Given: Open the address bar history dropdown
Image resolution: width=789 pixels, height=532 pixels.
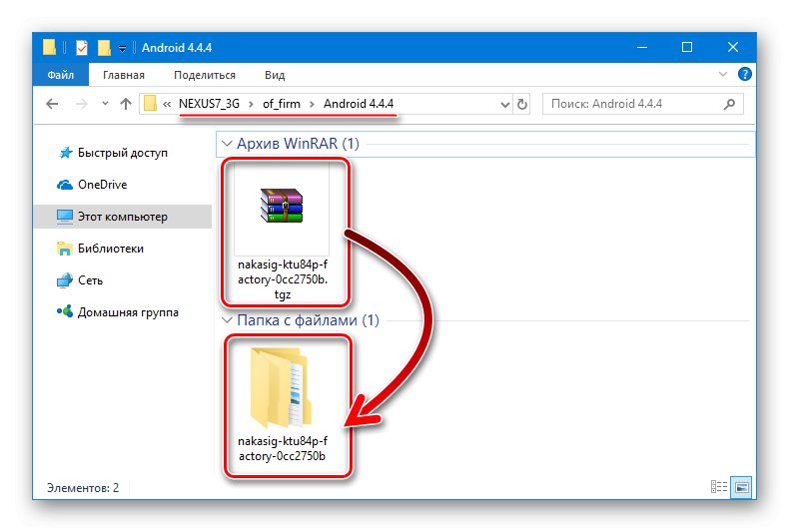Looking at the screenshot, I should point(505,105).
